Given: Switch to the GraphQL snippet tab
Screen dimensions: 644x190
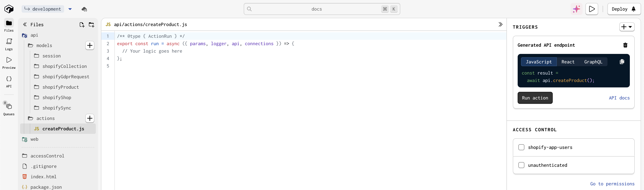Looking at the screenshot, I should tap(593, 62).
